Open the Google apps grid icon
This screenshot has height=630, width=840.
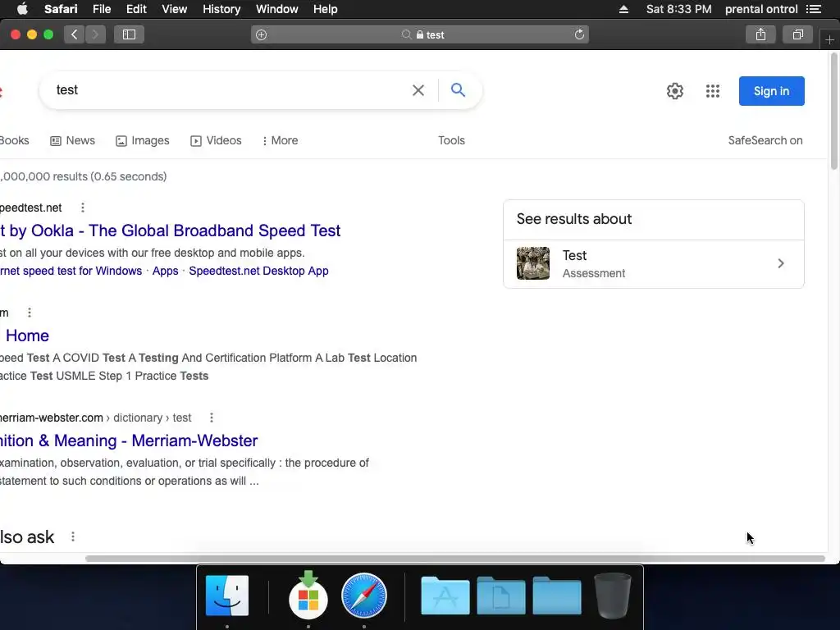[x=713, y=91]
